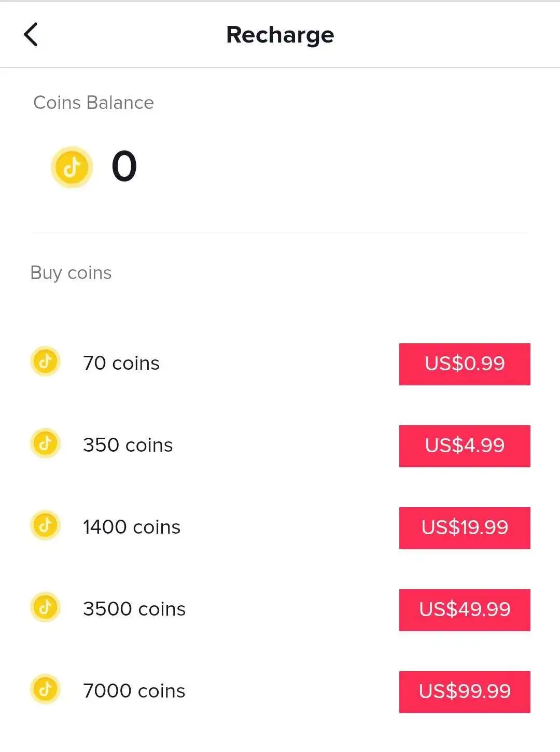Tap the Buy coins section heading
The image size is (560, 752).
71,273
